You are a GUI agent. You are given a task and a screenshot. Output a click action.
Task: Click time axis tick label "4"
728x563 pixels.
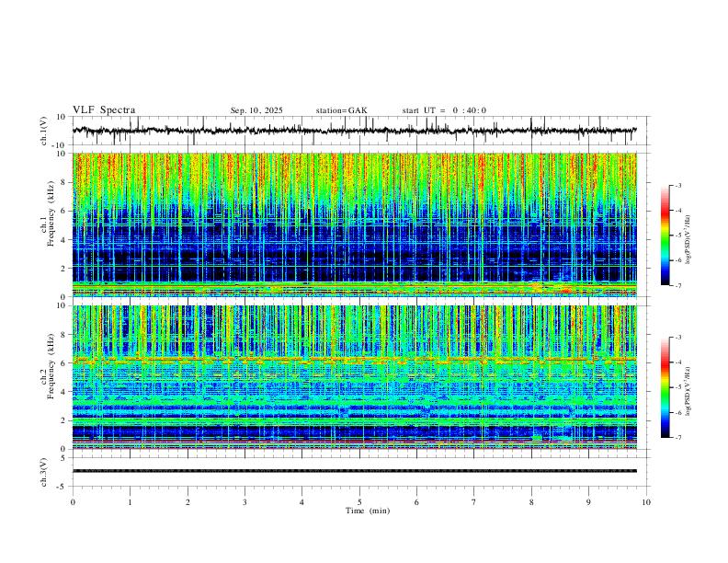pyautogui.click(x=302, y=502)
